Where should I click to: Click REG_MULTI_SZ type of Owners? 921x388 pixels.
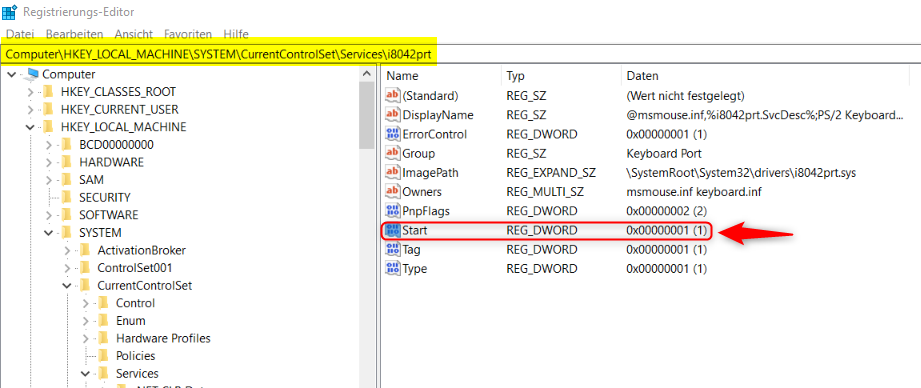[x=545, y=192]
